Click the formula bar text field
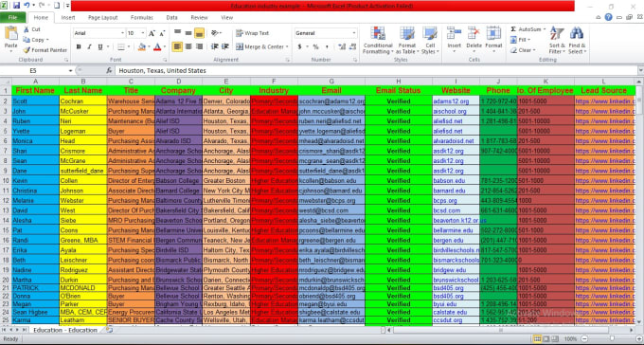 (376, 71)
